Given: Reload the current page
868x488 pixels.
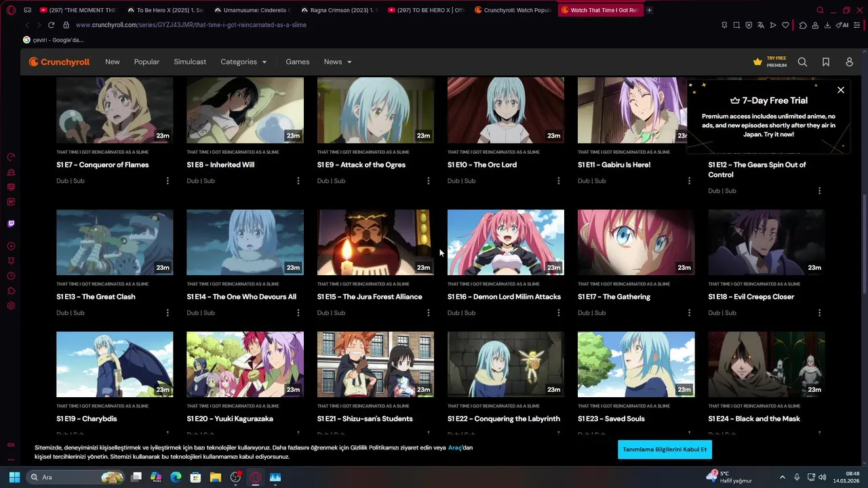Looking at the screenshot, I should (51, 25).
